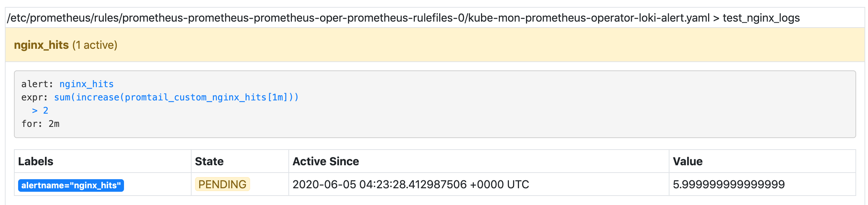The image size is (868, 205).
Task: Click the PENDING state badge
Action: pos(222,184)
